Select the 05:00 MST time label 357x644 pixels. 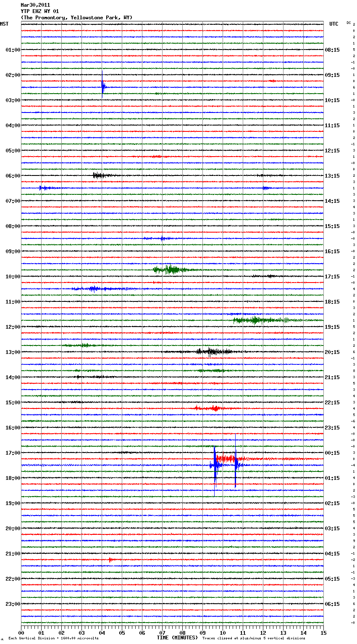point(13,151)
